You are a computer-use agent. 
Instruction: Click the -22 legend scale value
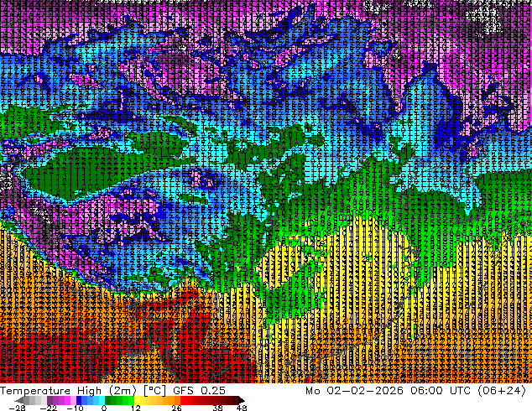click(x=49, y=408)
